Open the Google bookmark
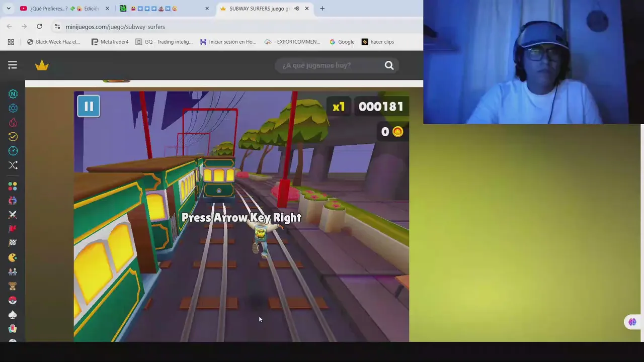Image resolution: width=644 pixels, height=362 pixels. pos(342,42)
